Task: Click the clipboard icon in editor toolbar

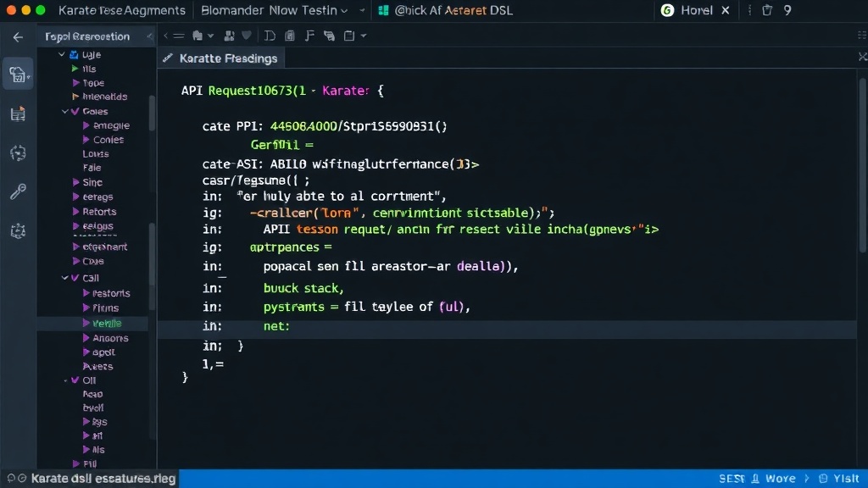Action: [x=349, y=36]
